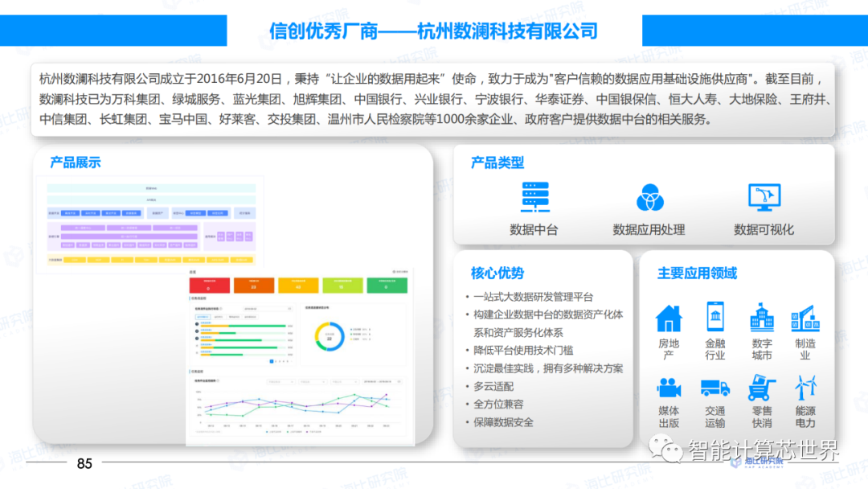Viewport: 868px width, 489px height.
Task: Click bullet 全方位兼容
Action: [x=498, y=405]
